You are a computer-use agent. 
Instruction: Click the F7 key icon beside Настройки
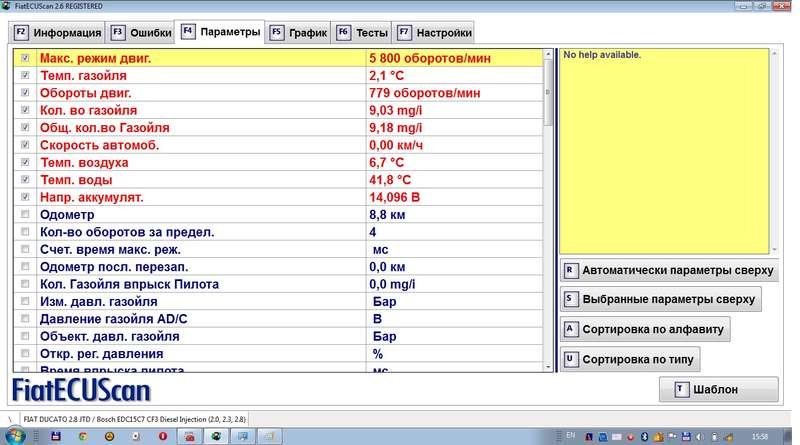[404, 33]
